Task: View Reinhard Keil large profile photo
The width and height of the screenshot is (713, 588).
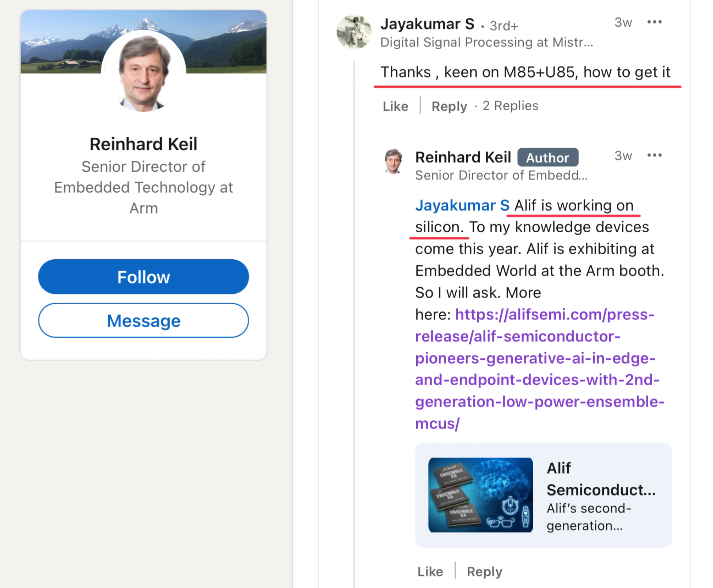Action: 144,71
